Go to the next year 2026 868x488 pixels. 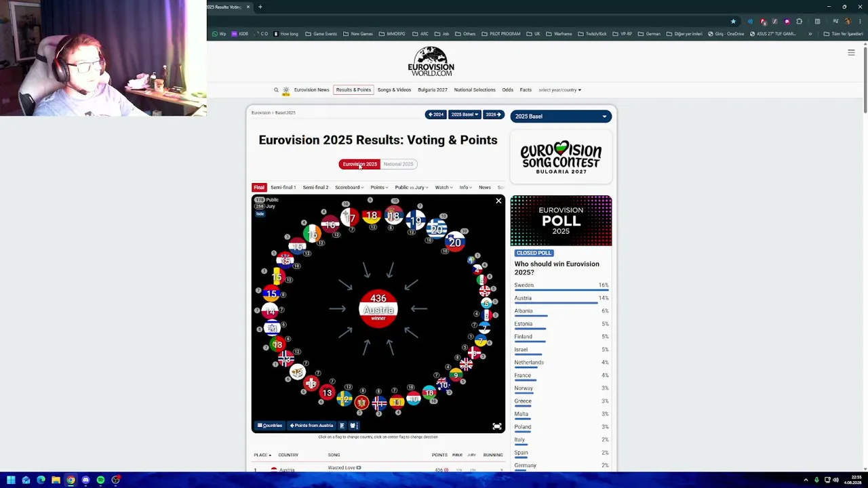point(493,115)
